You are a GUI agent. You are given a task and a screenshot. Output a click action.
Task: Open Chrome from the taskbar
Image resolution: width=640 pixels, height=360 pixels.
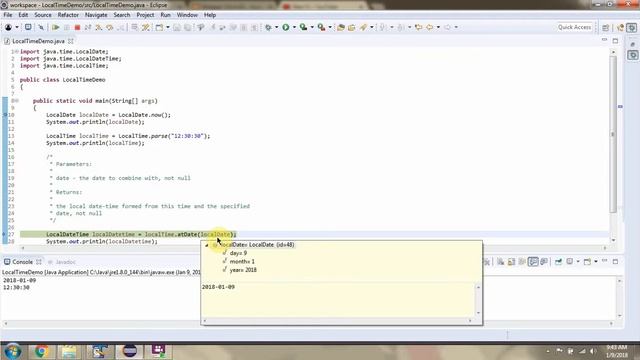coord(41,351)
